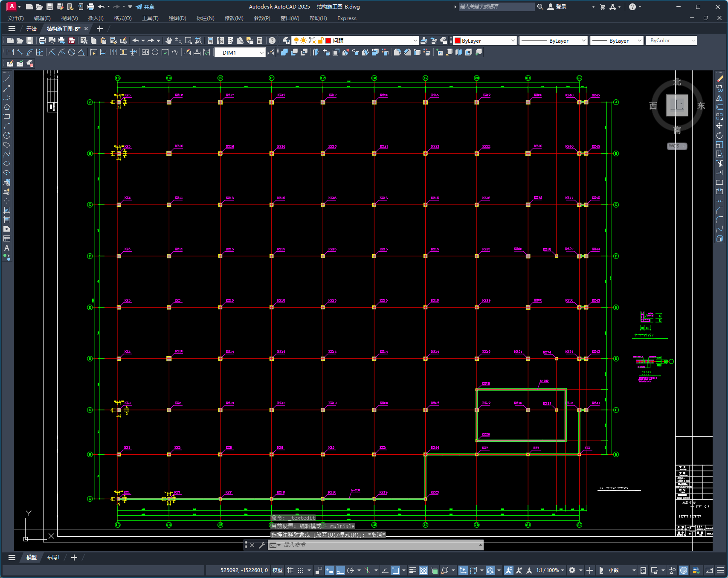Open the 绘图(D) menu

[177, 18]
